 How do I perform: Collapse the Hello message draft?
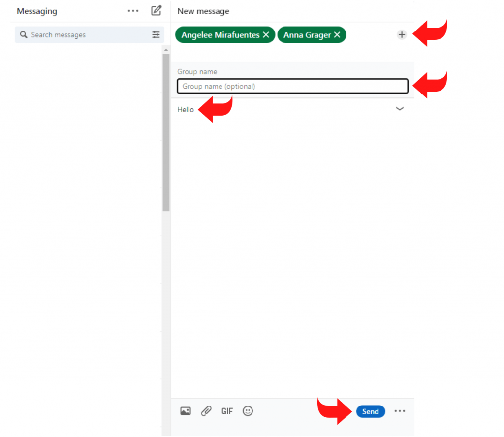(400, 109)
